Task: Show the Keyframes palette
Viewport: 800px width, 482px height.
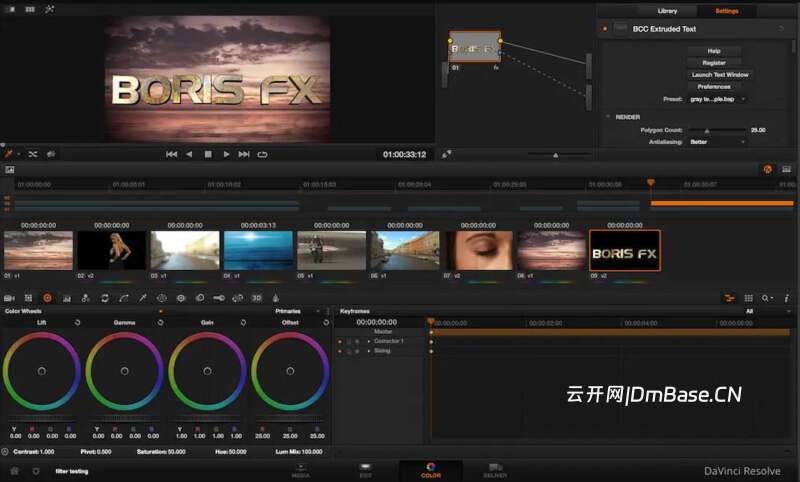Action: tap(730, 298)
